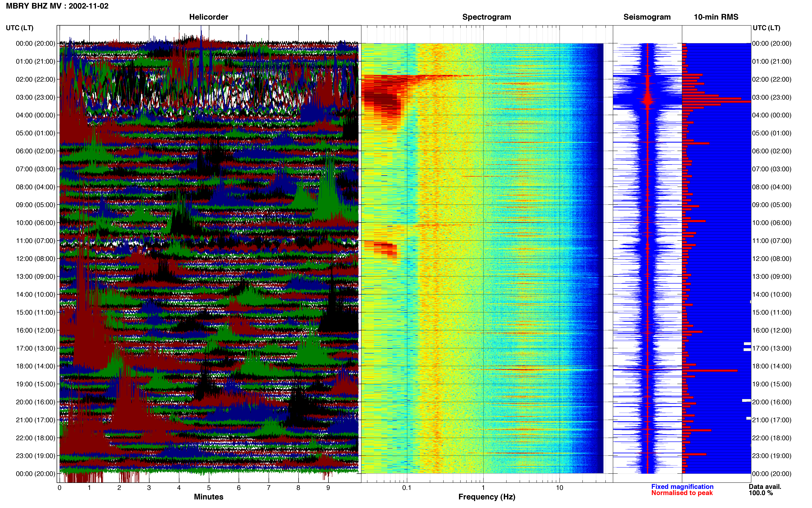Click the 'UTC (LT)' label beside the 10-min RMS panel
Screen dimensions: 812x508
pos(766,28)
